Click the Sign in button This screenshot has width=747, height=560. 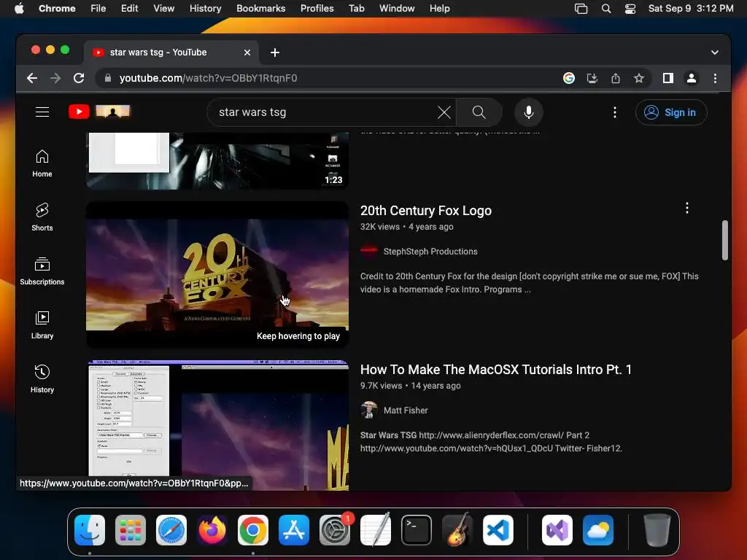[x=671, y=112]
